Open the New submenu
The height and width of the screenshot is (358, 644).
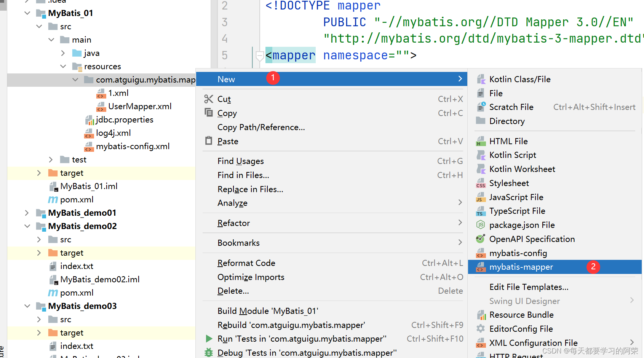click(x=331, y=79)
